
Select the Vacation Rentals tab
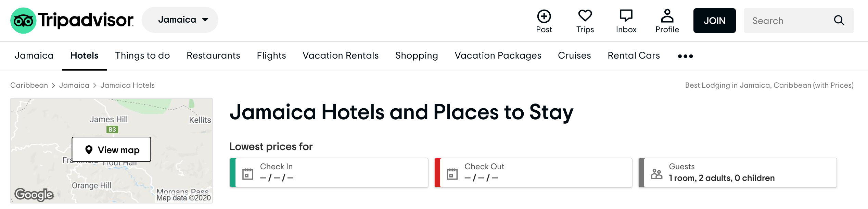(x=341, y=56)
